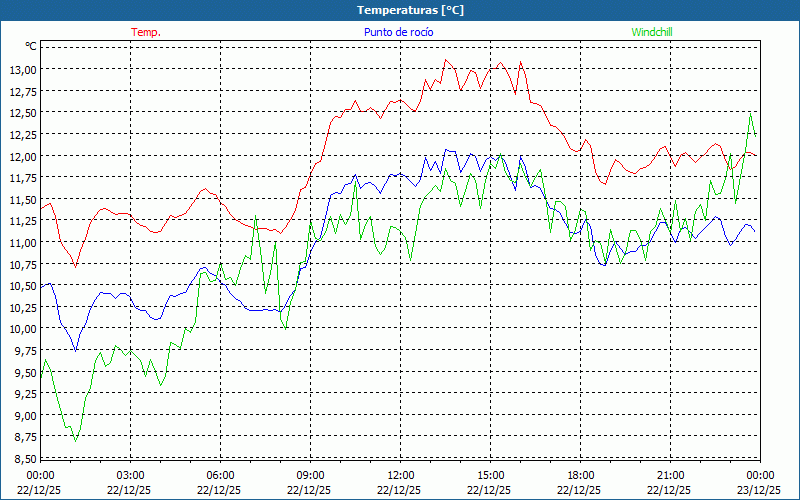This screenshot has width=800, height=500.
Task: Click the 11,50 y-axis value
Action: 23,199
